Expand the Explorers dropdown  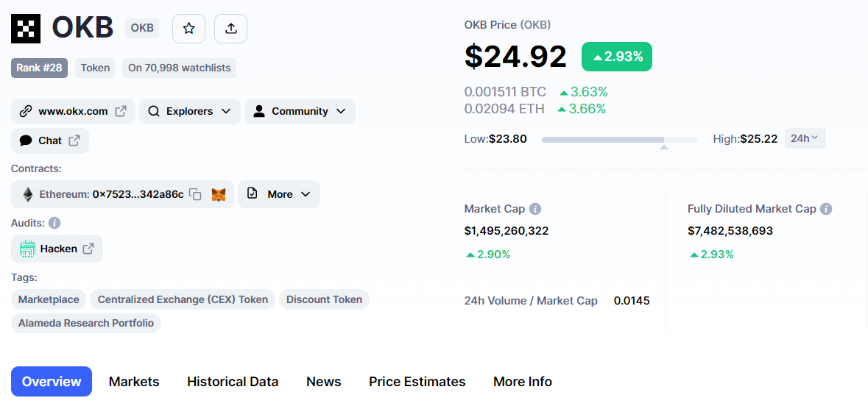pos(190,111)
